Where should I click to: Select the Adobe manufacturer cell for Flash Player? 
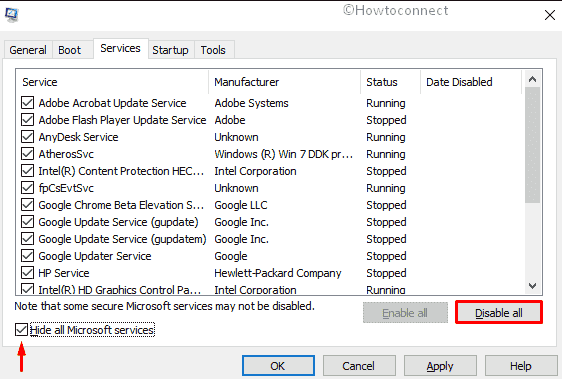pos(230,120)
